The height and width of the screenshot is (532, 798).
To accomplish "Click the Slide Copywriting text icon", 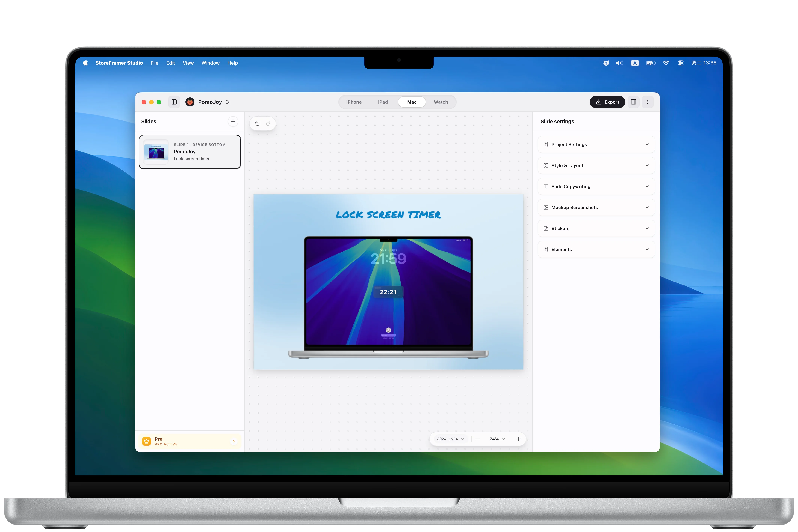I will (x=545, y=187).
